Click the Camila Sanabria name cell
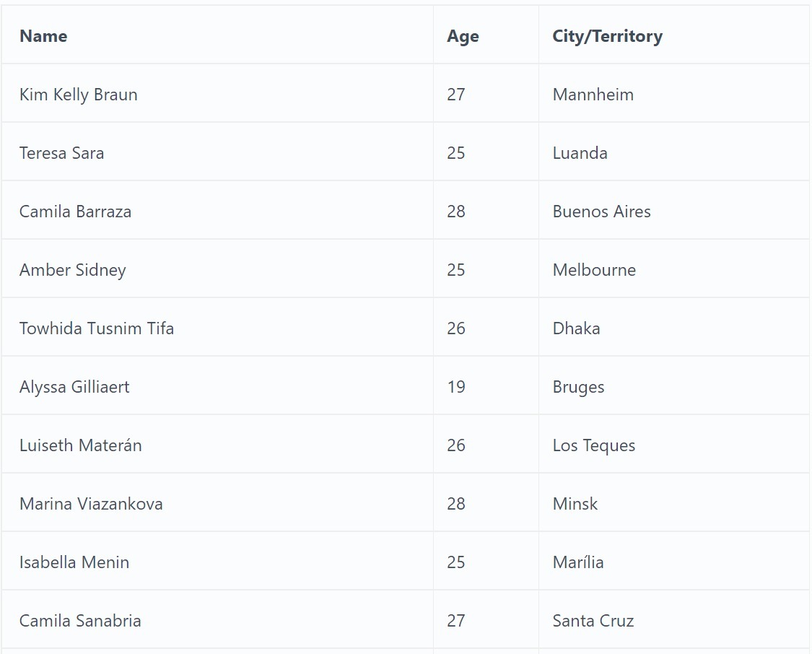812x654 pixels. pos(80,621)
